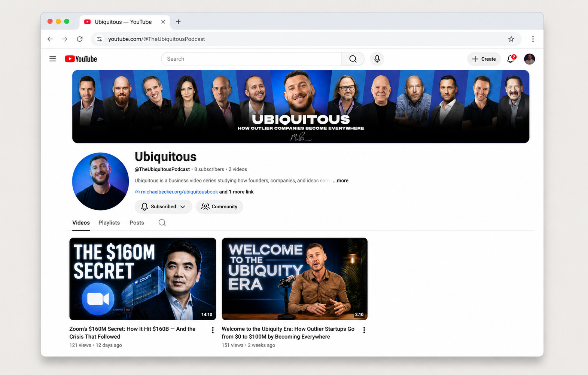Open title 'Zoom's $160M Secret: How It Hit $160B'
This screenshot has width=588, height=375.
(x=132, y=333)
